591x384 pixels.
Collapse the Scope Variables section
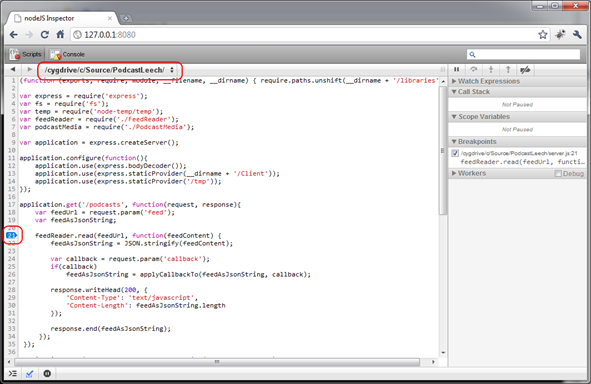pyautogui.click(x=481, y=116)
